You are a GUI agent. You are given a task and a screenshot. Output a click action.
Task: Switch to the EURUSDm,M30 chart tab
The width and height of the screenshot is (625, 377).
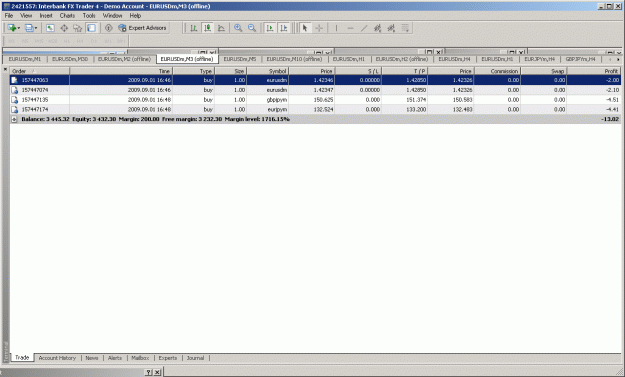coord(70,59)
